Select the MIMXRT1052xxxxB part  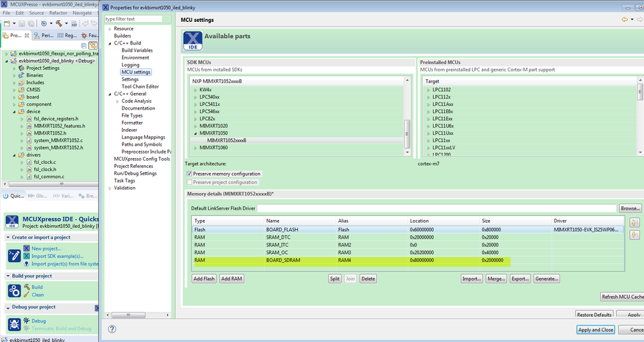pyautogui.click(x=227, y=140)
